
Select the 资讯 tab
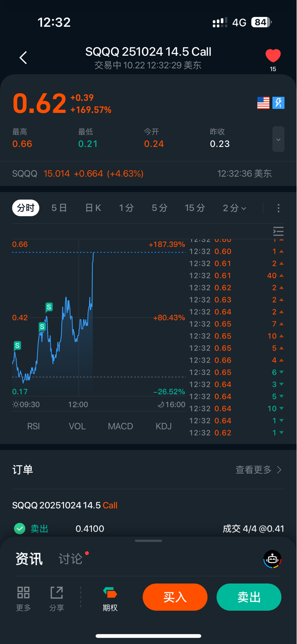coord(29,559)
